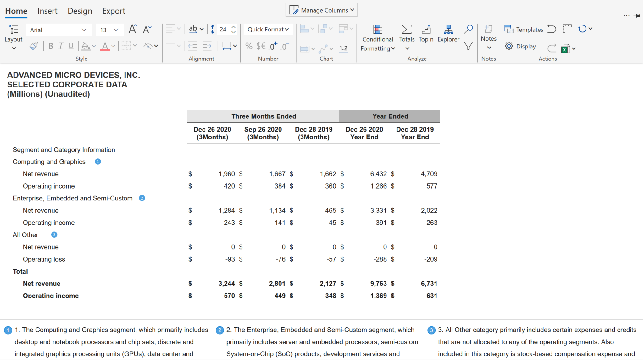Open the Export menu
This screenshot has width=644, height=361.
[x=113, y=11]
